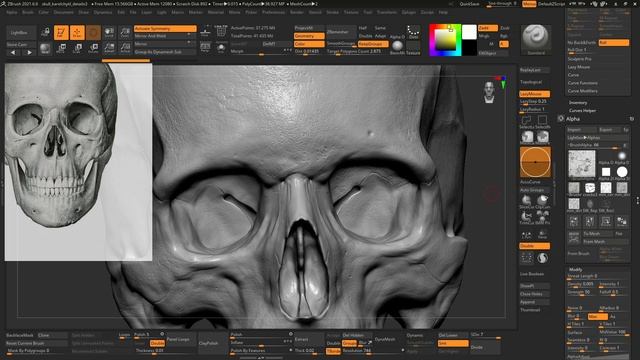Select the white circle alpha thumbnail
The image size is (640, 360).
[x=622, y=172]
